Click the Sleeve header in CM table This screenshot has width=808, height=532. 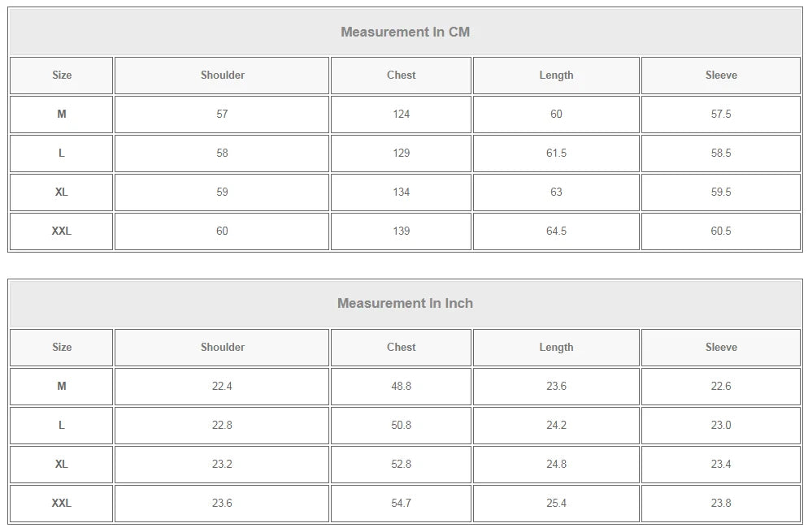pos(721,76)
